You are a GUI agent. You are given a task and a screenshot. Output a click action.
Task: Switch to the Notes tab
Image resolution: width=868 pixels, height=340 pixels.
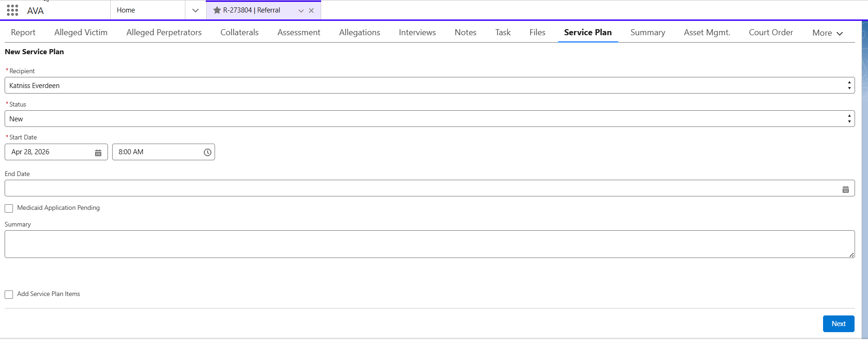click(x=466, y=32)
